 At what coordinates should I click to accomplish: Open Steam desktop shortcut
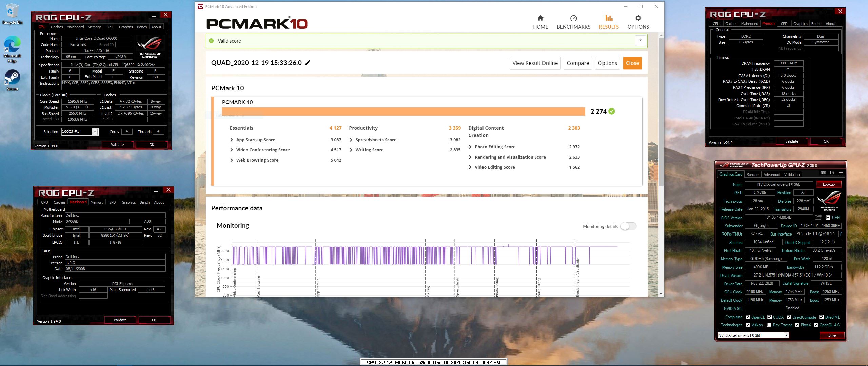click(x=12, y=80)
